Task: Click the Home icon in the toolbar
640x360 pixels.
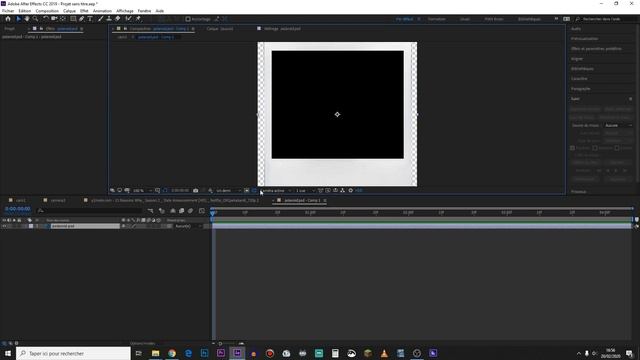Action: (x=8, y=19)
